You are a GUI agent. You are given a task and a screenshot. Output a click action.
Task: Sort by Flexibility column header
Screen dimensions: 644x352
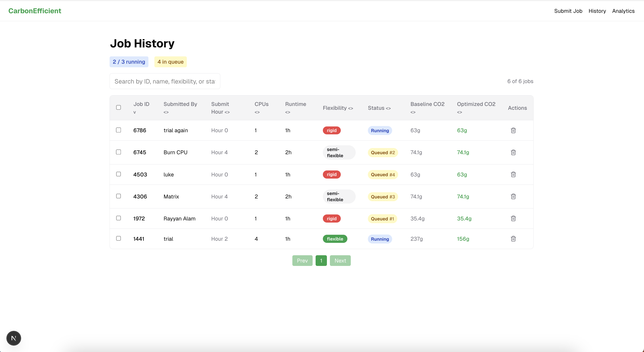tap(338, 108)
